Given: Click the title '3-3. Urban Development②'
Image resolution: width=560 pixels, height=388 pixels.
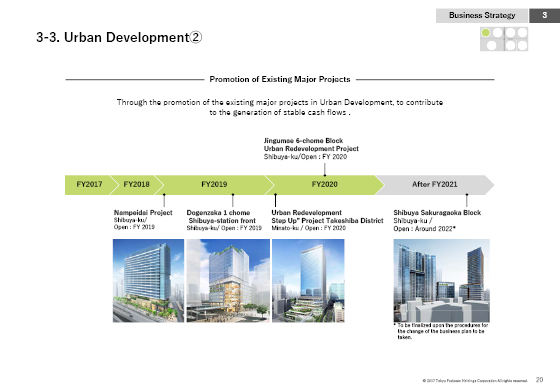Looking at the screenshot, I should click(x=119, y=37).
